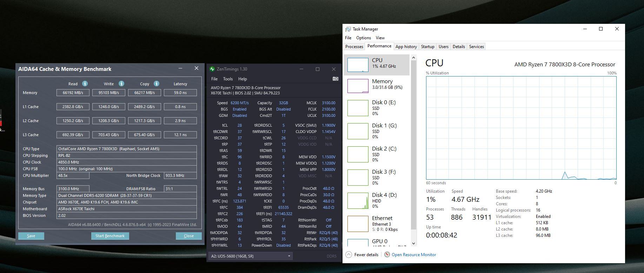Open Disk 0 (E:) performance view
This screenshot has width=644, height=273.
(x=376, y=108)
